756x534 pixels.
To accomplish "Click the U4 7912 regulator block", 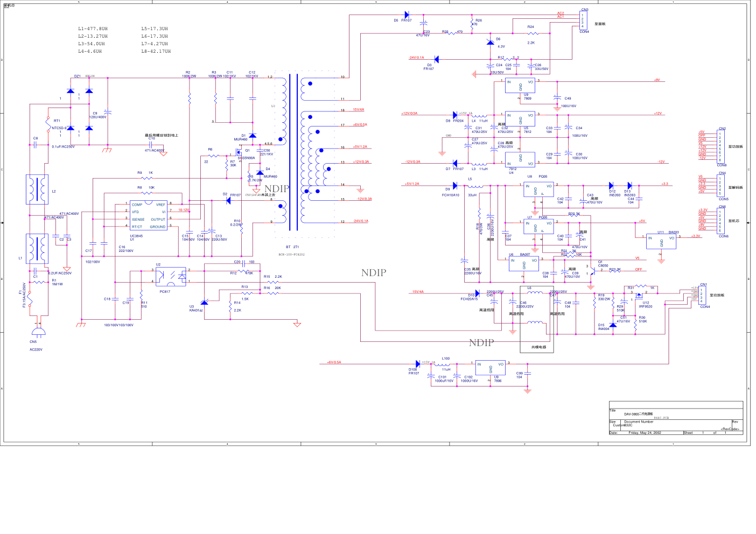I will pos(520,159).
